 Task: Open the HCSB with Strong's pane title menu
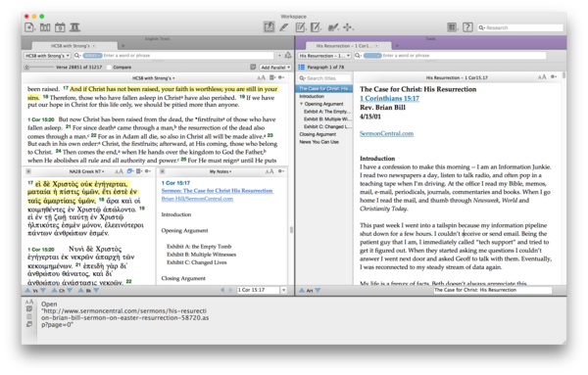tap(154, 78)
